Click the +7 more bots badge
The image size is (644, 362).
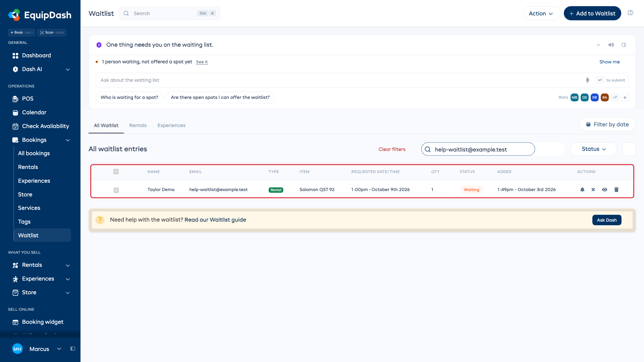click(x=615, y=98)
